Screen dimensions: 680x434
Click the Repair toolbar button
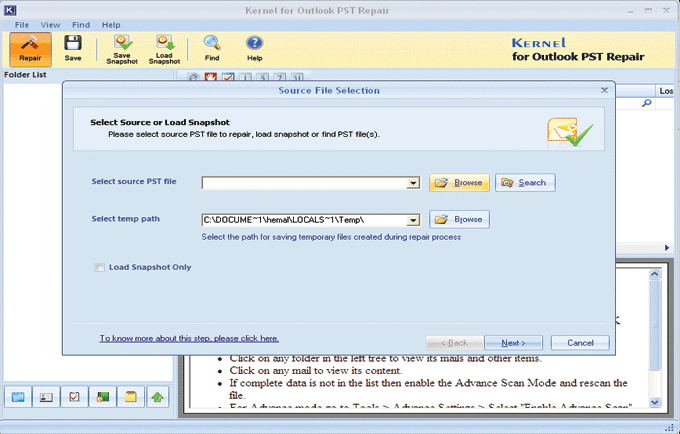coord(30,48)
